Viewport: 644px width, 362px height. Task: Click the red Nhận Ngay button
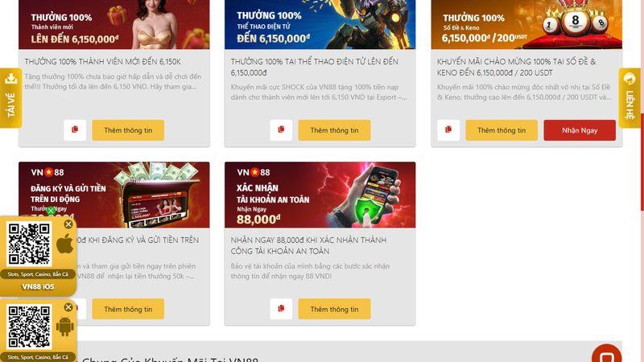click(580, 130)
